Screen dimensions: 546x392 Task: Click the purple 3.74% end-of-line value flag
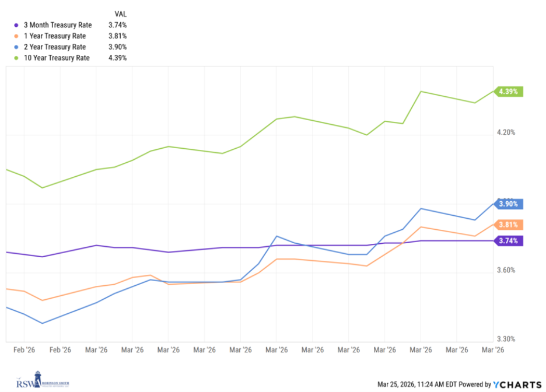[x=510, y=240]
